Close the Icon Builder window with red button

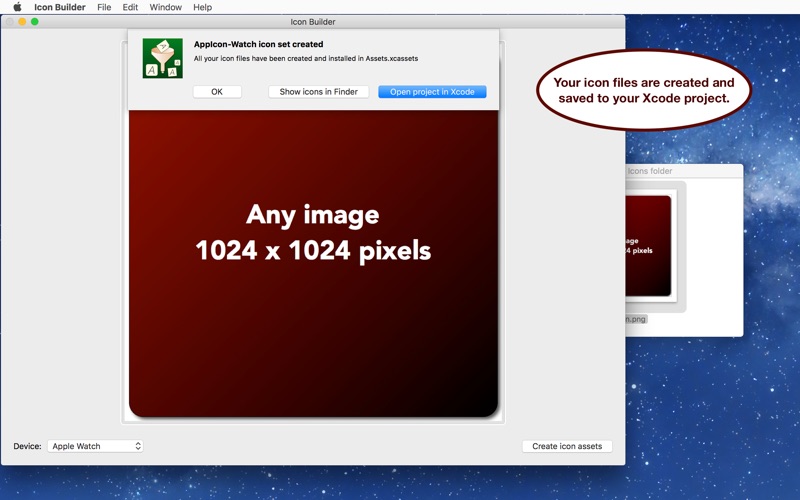(x=9, y=21)
